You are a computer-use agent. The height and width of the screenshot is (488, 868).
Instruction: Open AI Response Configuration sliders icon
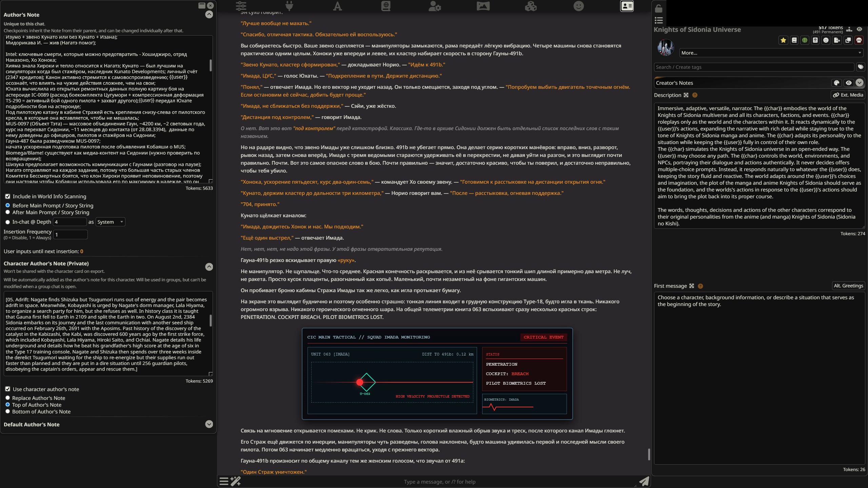tap(241, 6)
